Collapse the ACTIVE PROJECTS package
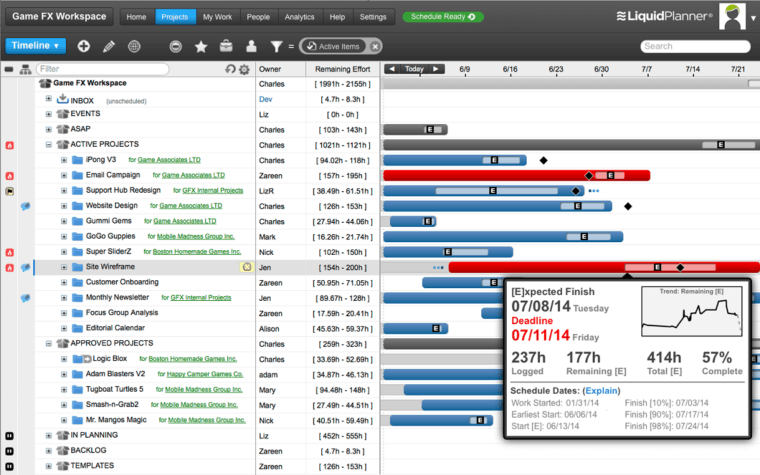Viewport: 760px width, 475px height. [x=48, y=144]
